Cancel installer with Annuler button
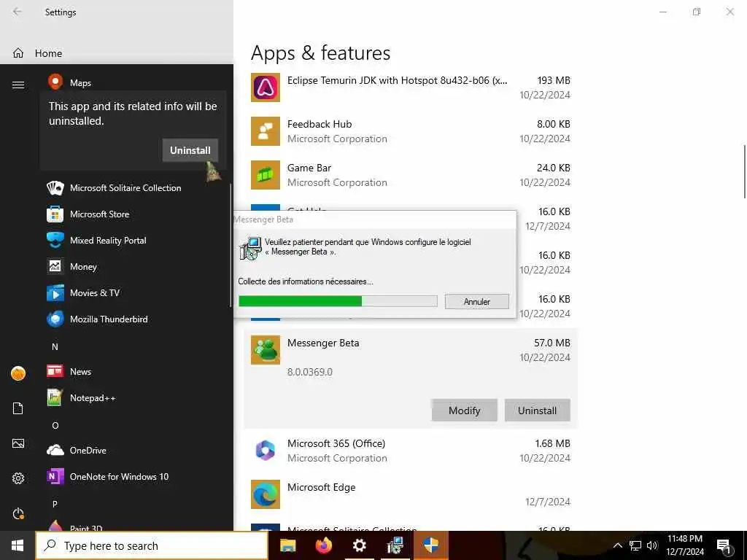The height and width of the screenshot is (560, 747). [477, 301]
